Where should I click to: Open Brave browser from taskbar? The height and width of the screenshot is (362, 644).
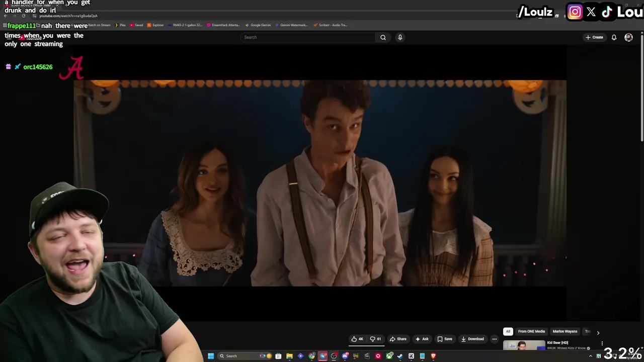click(433, 356)
